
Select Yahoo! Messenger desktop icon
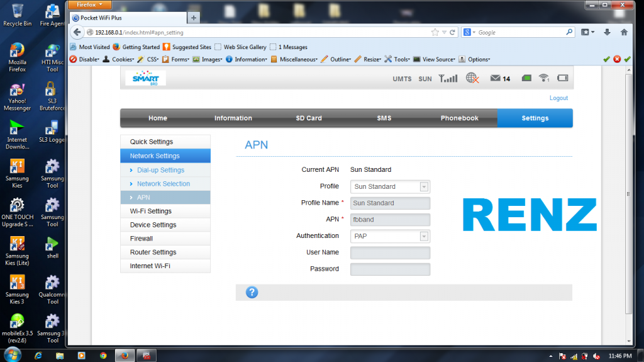coord(17,98)
